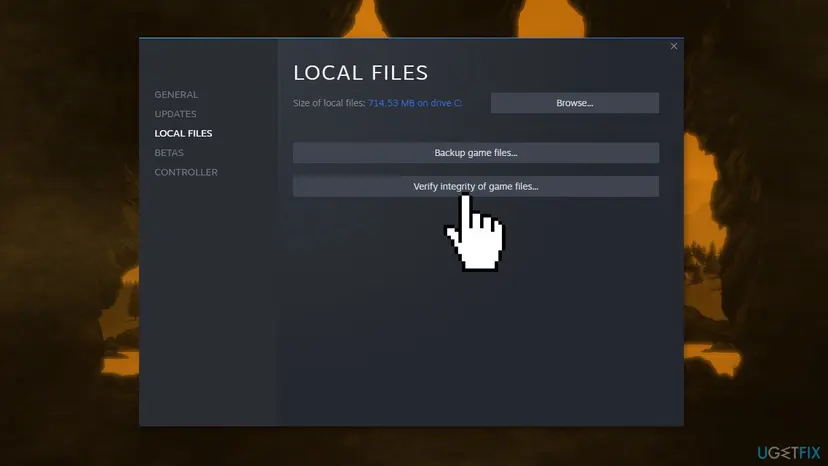Open the Betas tab
Screen dimensions: 828x466
pyautogui.click(x=169, y=153)
